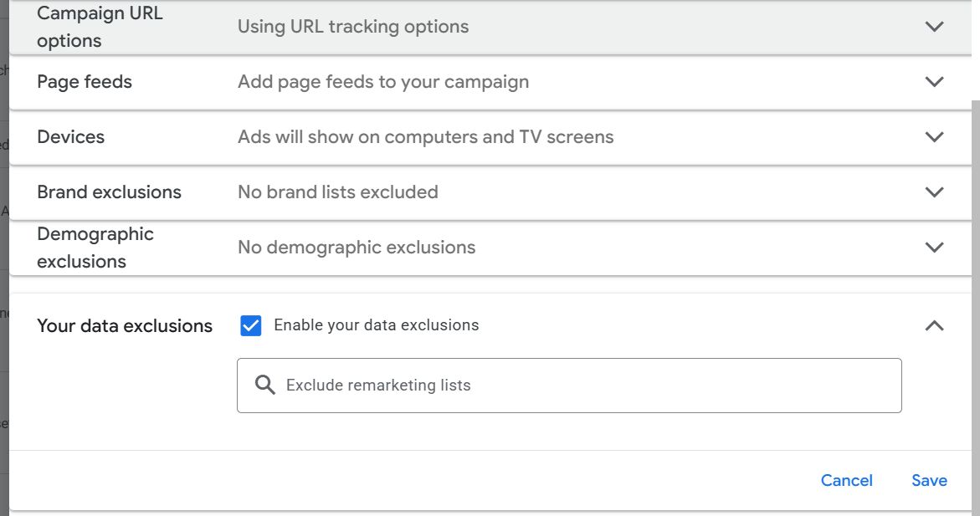Click the search magnifier icon

(265, 384)
